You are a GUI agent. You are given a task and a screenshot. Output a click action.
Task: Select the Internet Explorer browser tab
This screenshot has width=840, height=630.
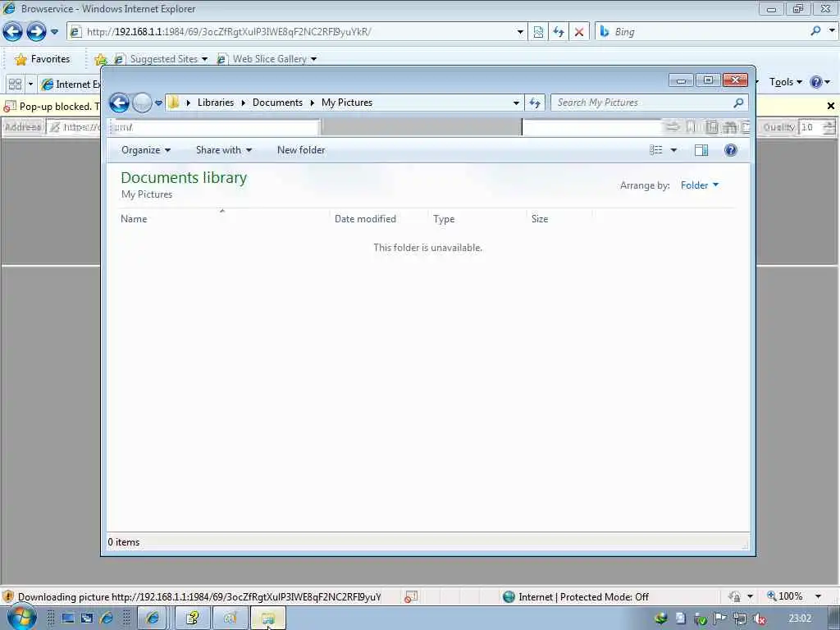tap(70, 84)
